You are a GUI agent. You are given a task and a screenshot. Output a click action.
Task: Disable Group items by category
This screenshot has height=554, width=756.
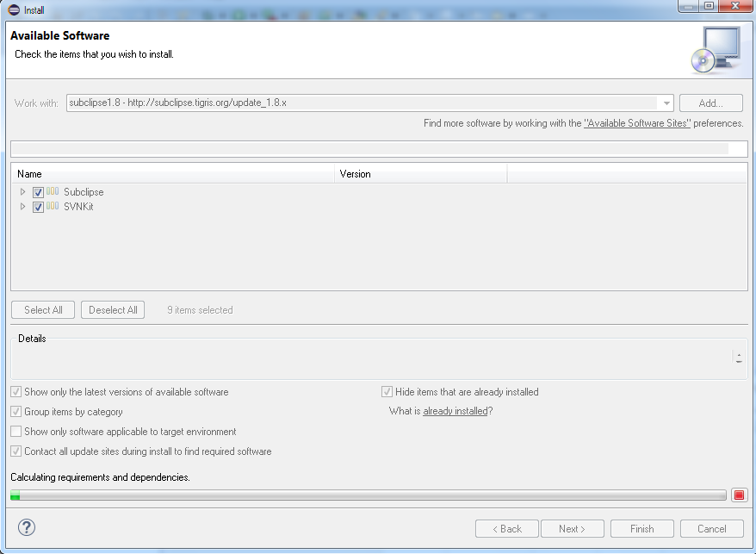coord(15,411)
